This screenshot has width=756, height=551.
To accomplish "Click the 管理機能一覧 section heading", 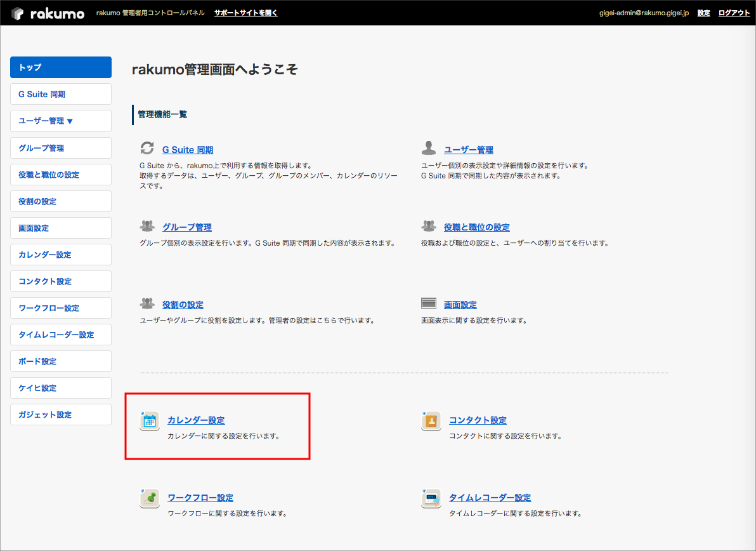I will (162, 114).
